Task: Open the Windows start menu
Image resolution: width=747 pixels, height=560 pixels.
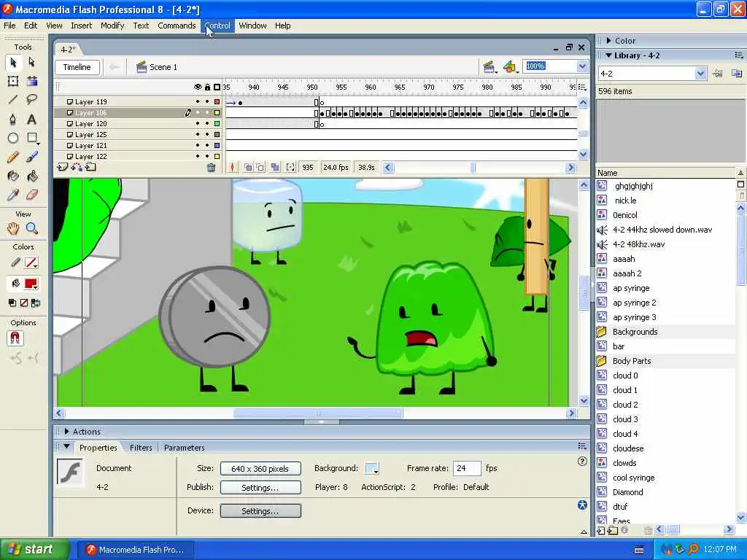Action: click(35, 549)
